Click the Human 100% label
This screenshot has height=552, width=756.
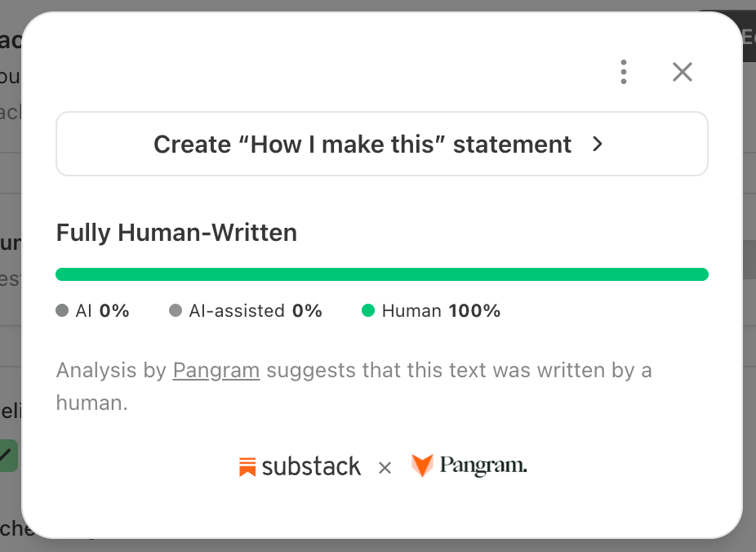(x=441, y=311)
